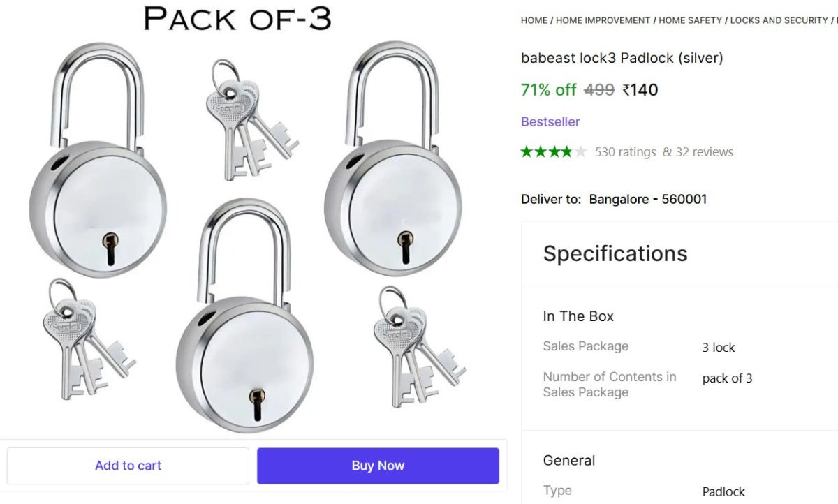
Task: Click the purple Bestseller badge
Action: pos(550,121)
